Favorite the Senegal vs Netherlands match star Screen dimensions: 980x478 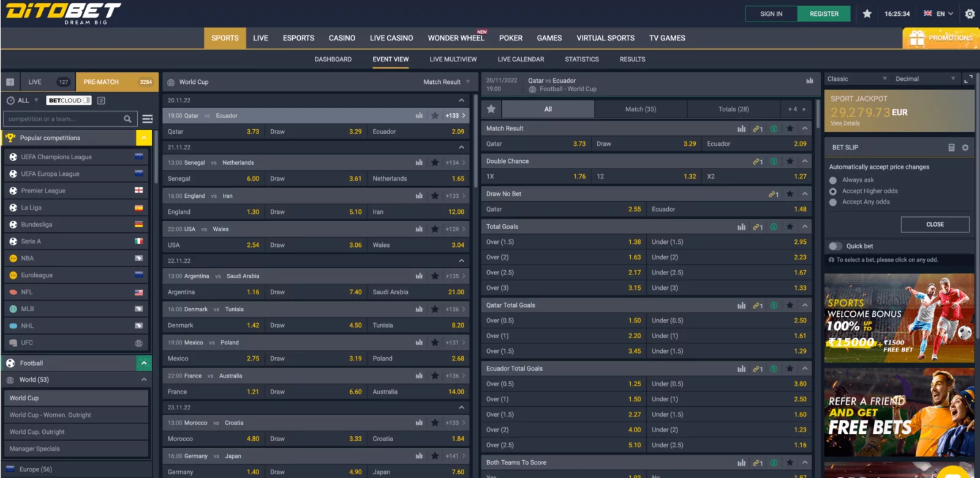click(x=435, y=162)
